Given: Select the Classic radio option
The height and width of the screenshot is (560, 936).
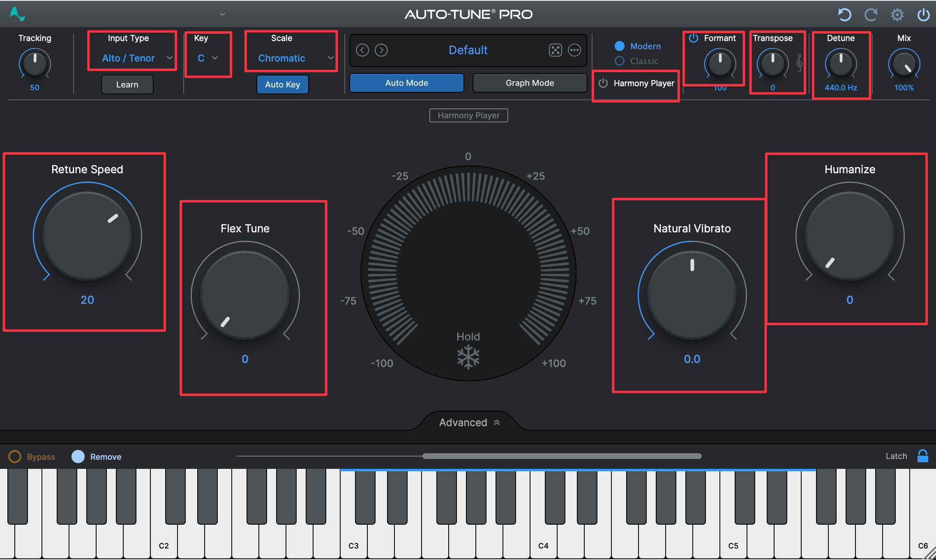Looking at the screenshot, I should click(620, 61).
